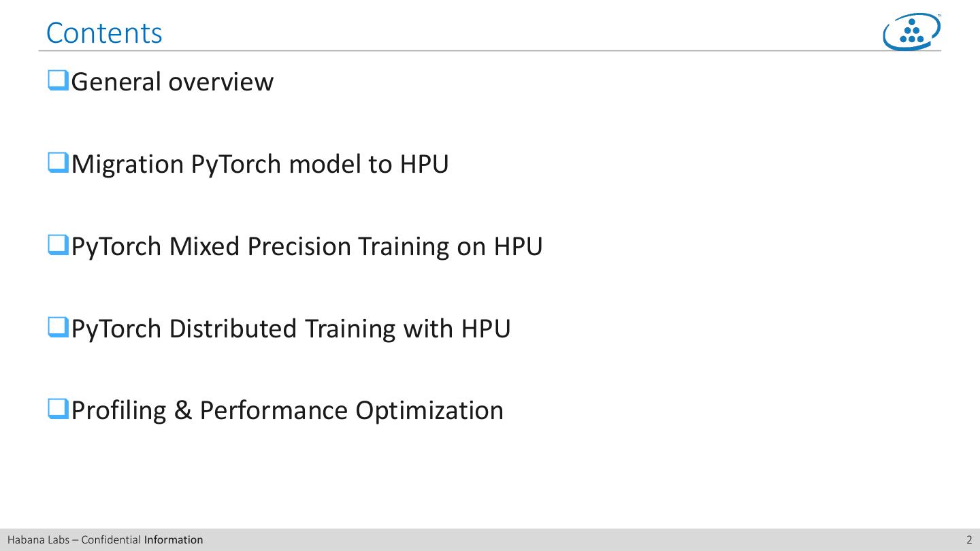Click the word "Distributed" in fourth bullet
This screenshot has height=551, width=980.
(233, 329)
